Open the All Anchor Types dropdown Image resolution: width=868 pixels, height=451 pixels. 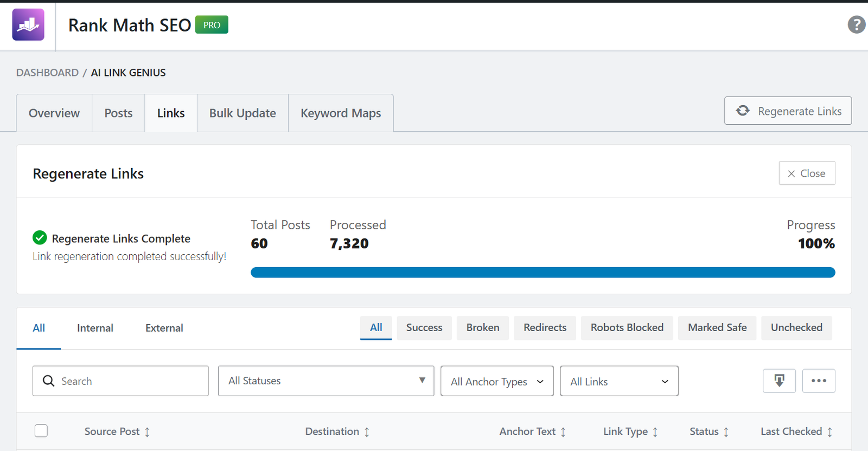point(496,381)
